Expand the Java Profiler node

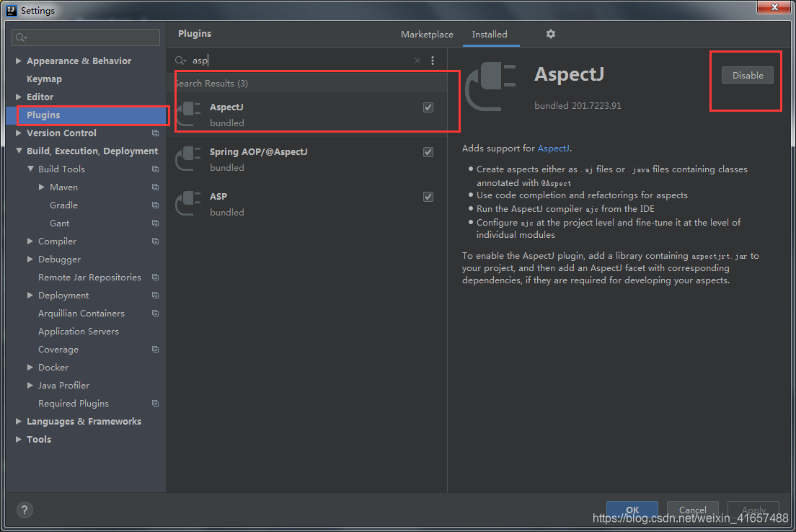[30, 385]
